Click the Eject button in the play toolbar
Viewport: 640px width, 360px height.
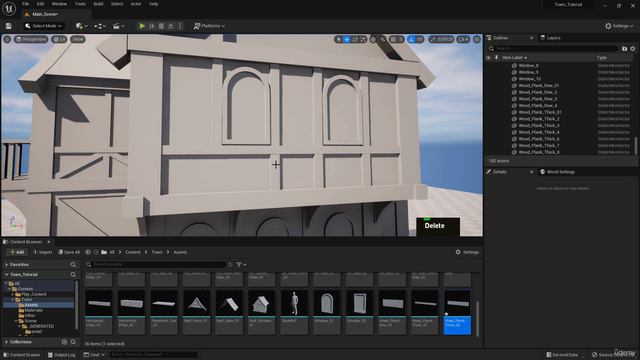[x=171, y=26]
